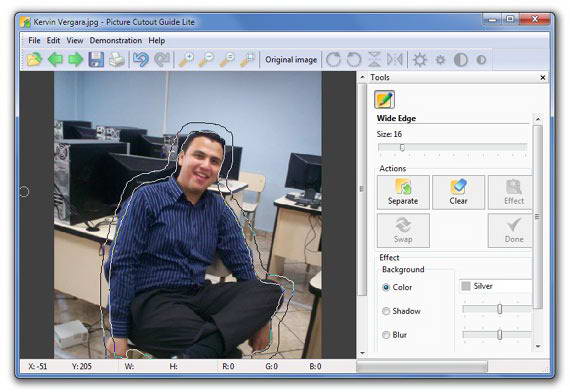
Task: Open the Edit menu
Action: [53, 40]
